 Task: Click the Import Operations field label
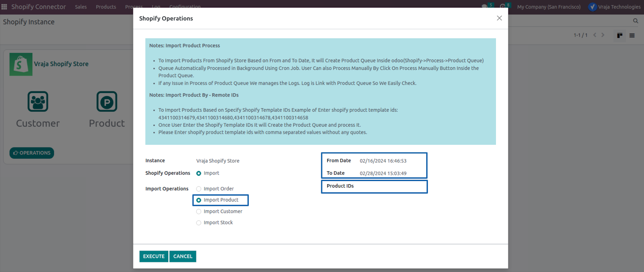pos(167,189)
